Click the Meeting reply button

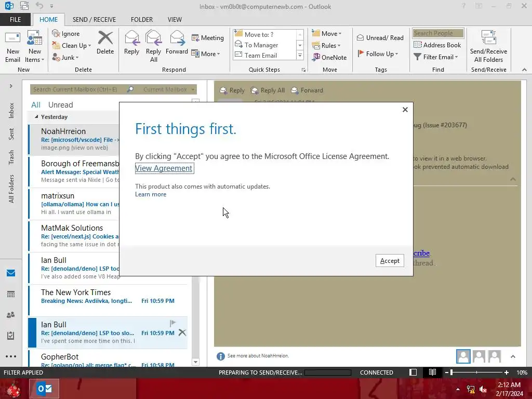[208, 37]
